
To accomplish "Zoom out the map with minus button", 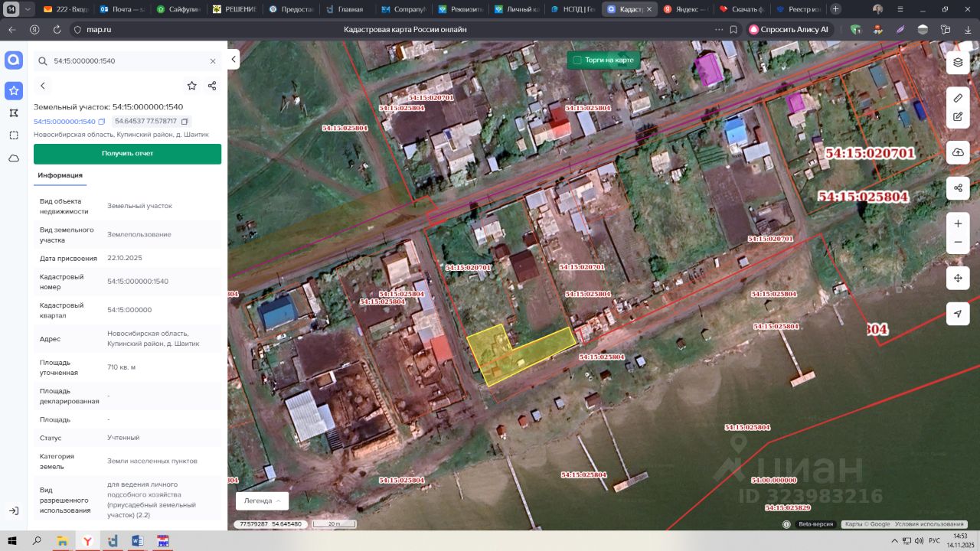I will coord(958,243).
